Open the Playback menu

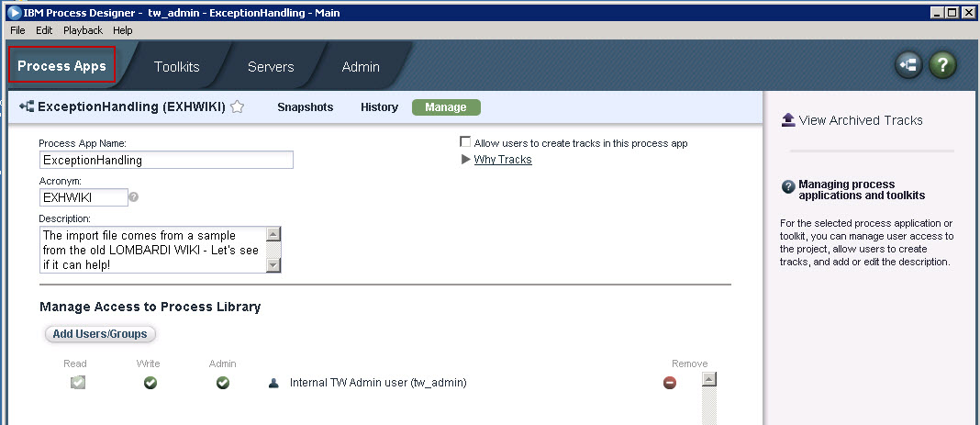pos(83,30)
